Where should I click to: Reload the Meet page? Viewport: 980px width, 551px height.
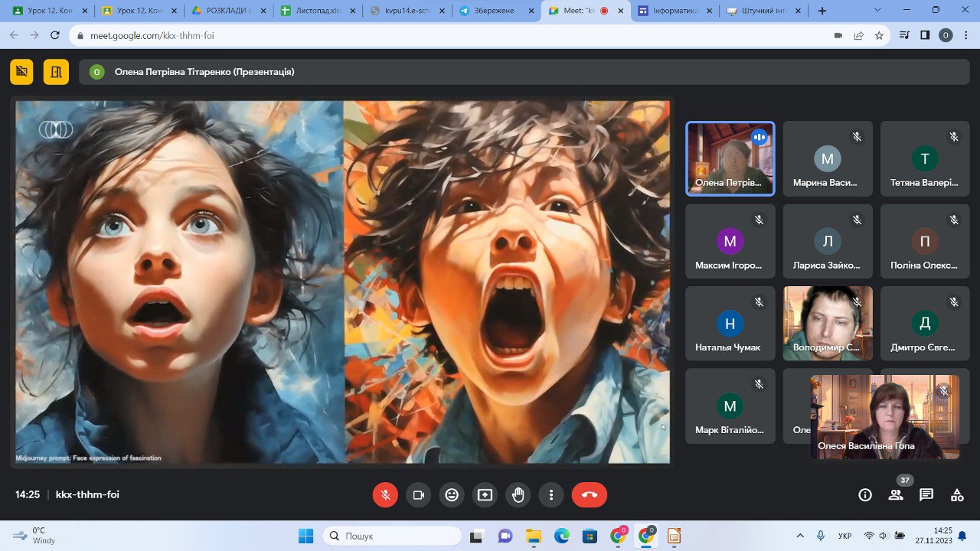(x=55, y=35)
